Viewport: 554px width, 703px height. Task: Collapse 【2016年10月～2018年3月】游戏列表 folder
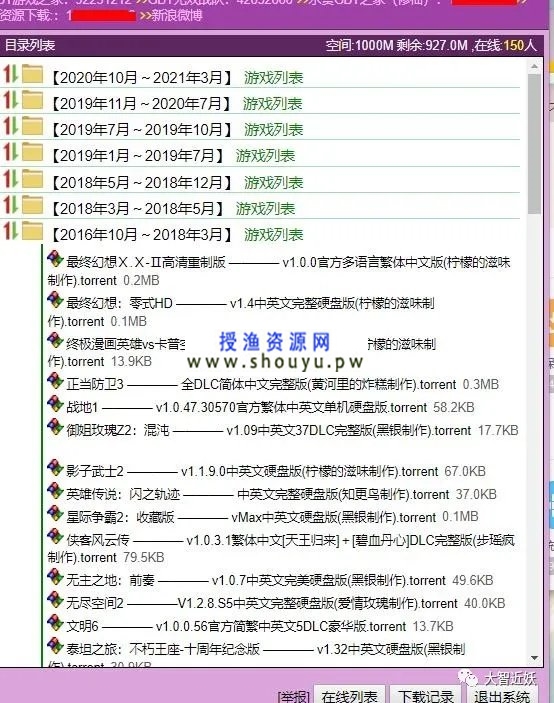click(177, 234)
